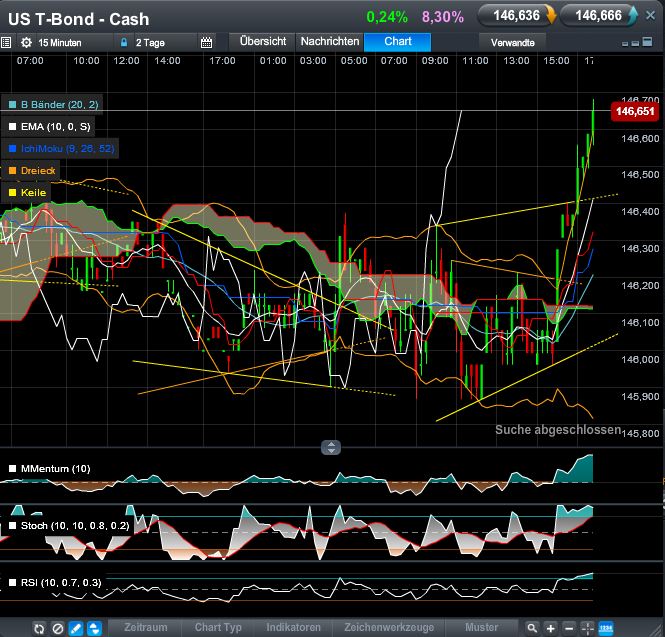Screen dimensions: 665x637
Task: Click the list view icon beside the settings gear
Action: tap(6, 42)
